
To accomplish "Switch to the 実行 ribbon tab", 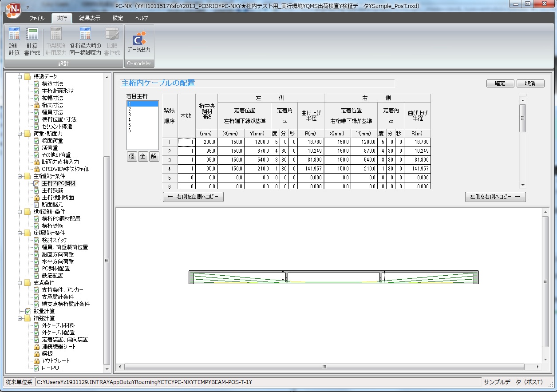I will tap(62, 18).
